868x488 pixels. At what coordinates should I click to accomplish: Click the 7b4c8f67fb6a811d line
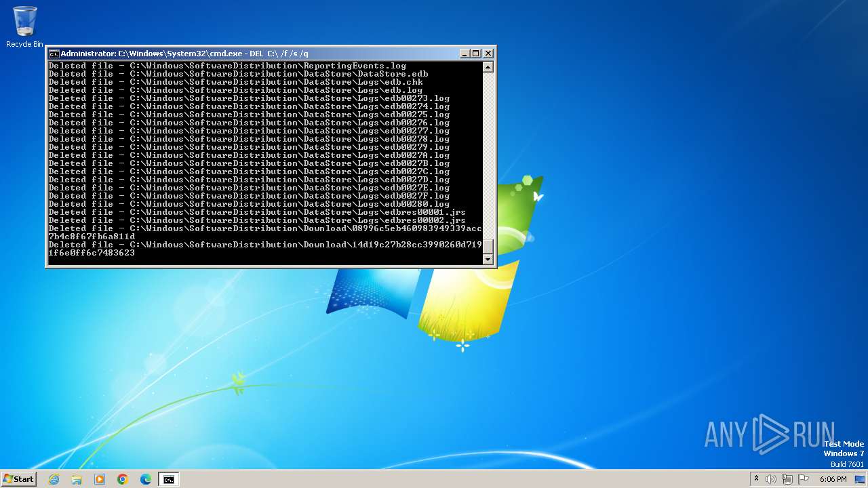pos(92,237)
